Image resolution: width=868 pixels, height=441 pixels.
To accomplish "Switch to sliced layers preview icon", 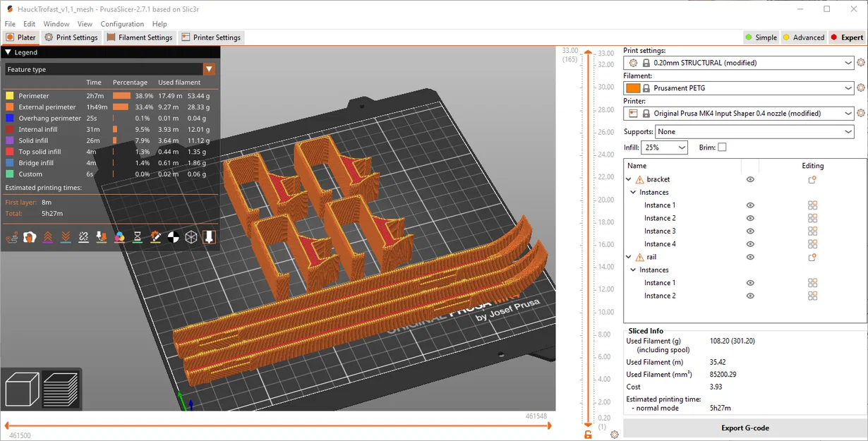I will (60, 389).
